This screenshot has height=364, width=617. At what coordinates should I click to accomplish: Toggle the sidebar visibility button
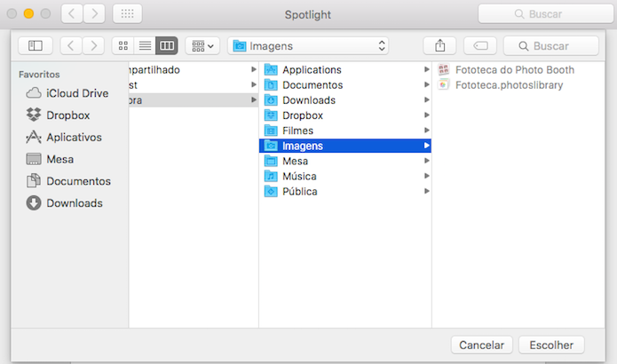(36, 46)
